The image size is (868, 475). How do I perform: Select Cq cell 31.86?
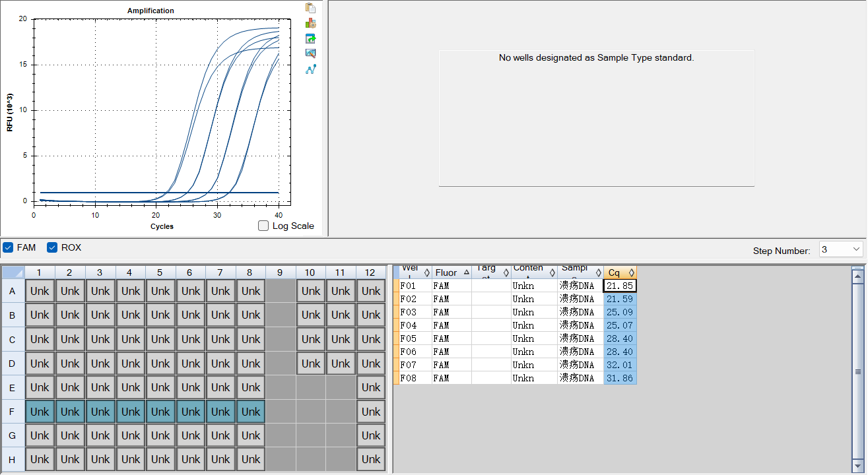(620, 378)
